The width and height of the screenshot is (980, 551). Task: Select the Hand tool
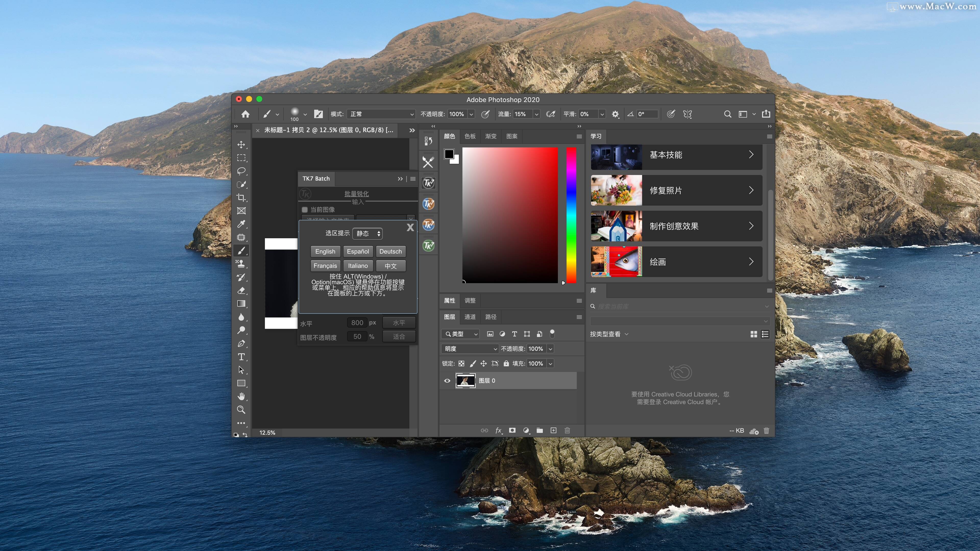241,397
